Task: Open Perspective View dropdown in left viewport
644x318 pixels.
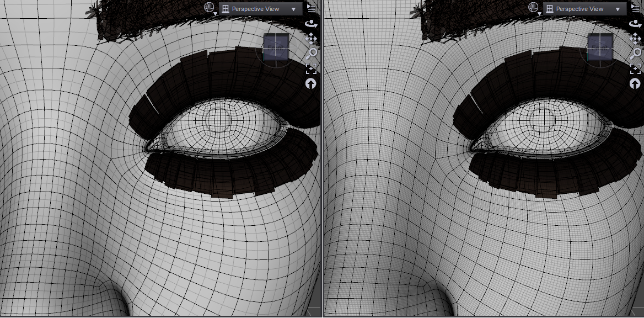Action: point(260,9)
